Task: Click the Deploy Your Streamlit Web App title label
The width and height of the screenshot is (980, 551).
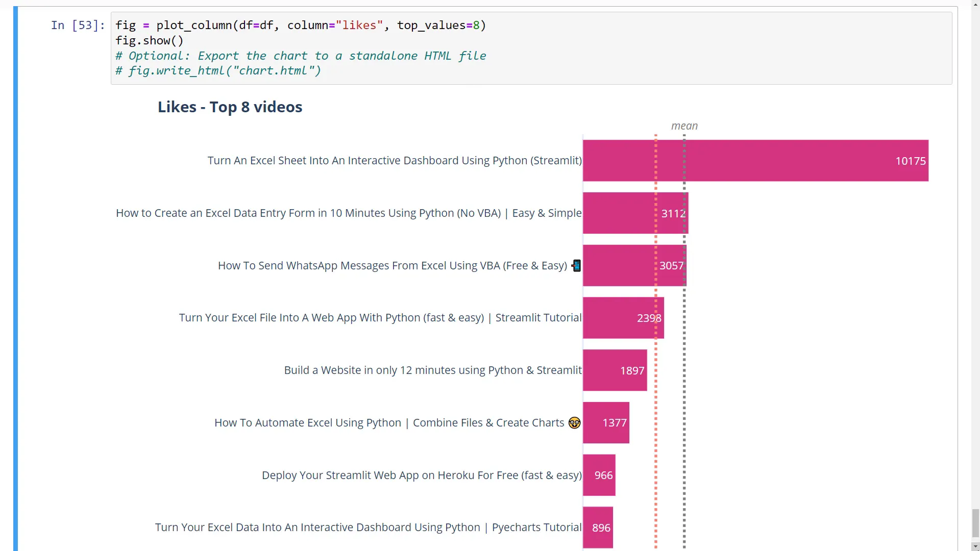Action: pos(422,475)
